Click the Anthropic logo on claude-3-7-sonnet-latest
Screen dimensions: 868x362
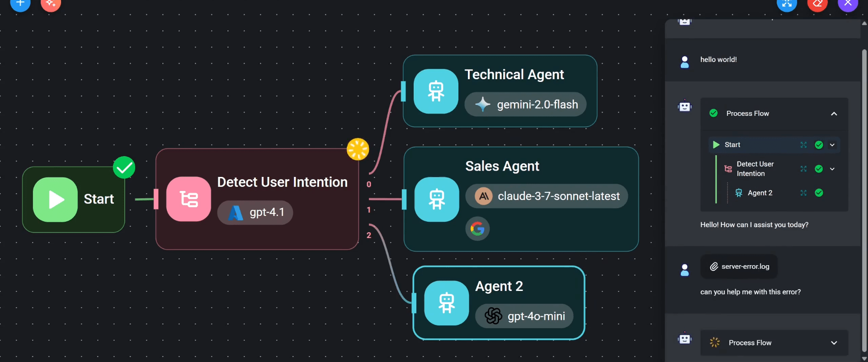click(484, 196)
